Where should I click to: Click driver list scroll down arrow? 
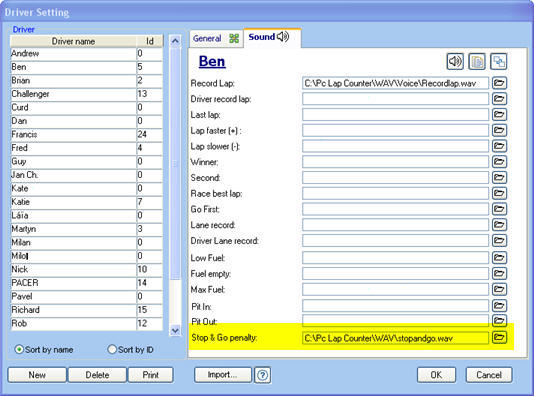pos(175,330)
